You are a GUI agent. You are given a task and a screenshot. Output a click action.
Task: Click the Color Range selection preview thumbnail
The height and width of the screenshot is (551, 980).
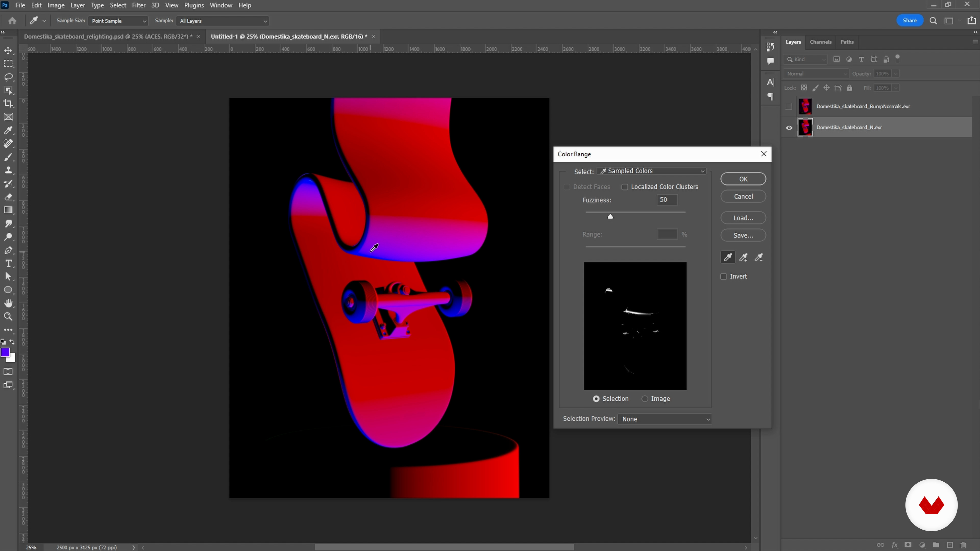(x=635, y=326)
